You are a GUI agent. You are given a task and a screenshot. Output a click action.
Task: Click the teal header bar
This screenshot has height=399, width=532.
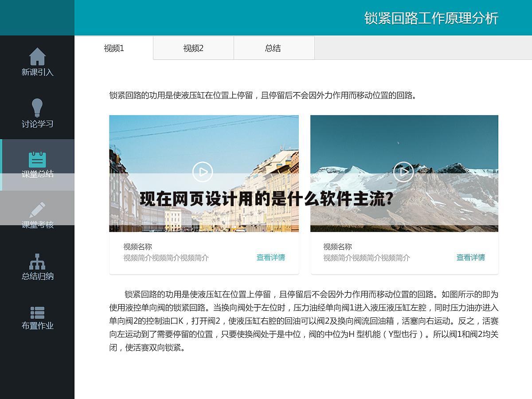[x=266, y=18]
